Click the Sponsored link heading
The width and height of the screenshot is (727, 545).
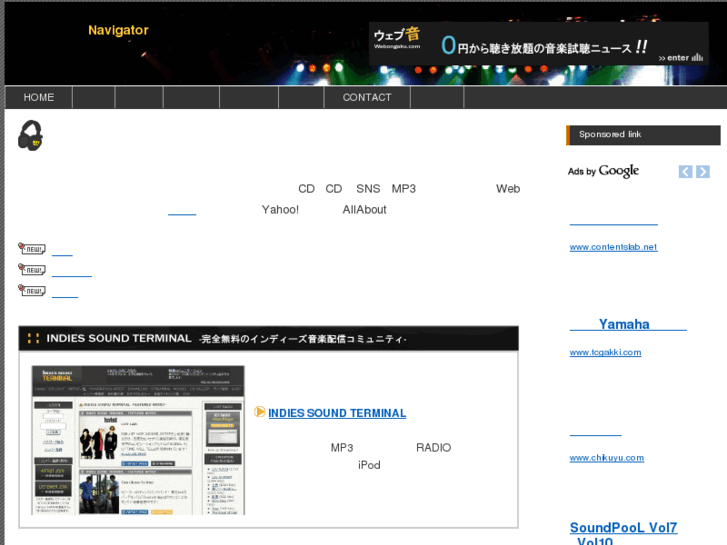pyautogui.click(x=643, y=135)
